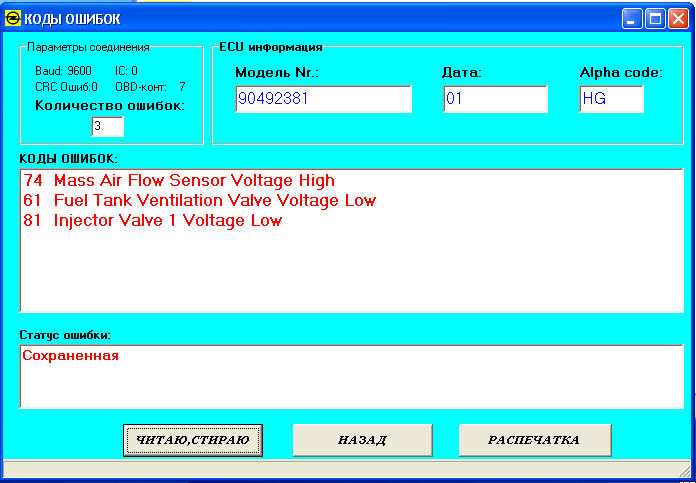Click the Сохраненная status text
The width and height of the screenshot is (696, 483).
pyautogui.click(x=71, y=356)
